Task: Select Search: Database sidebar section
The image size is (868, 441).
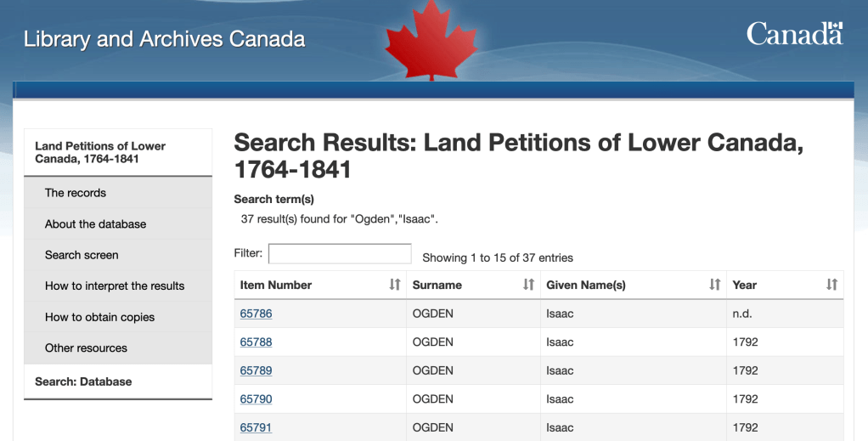Action: (x=83, y=382)
